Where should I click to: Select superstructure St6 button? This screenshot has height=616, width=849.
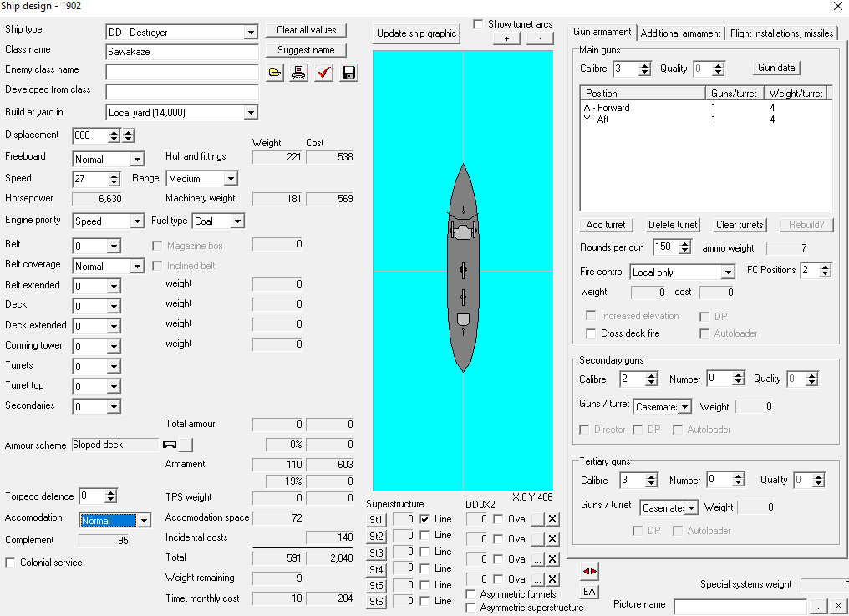pyautogui.click(x=376, y=601)
